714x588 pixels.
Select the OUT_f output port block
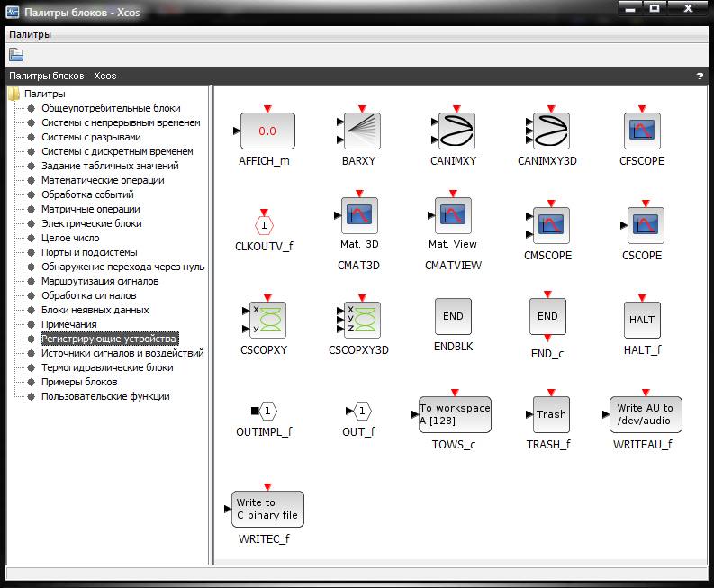coord(359,411)
